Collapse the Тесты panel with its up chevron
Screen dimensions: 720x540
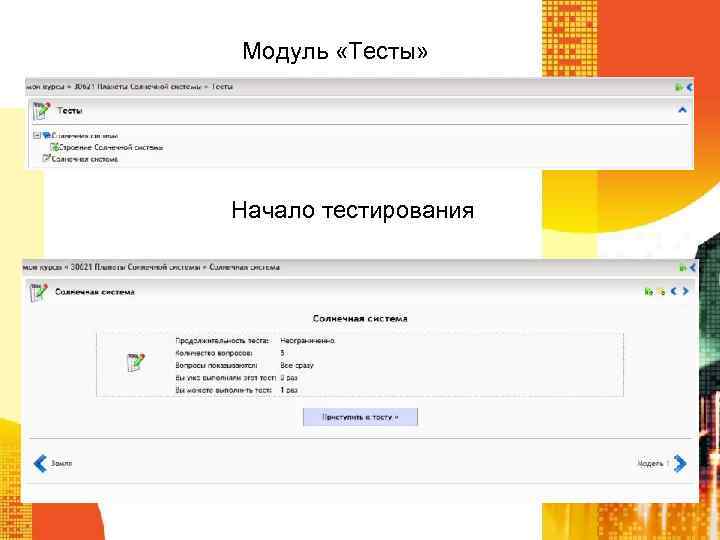(682, 110)
